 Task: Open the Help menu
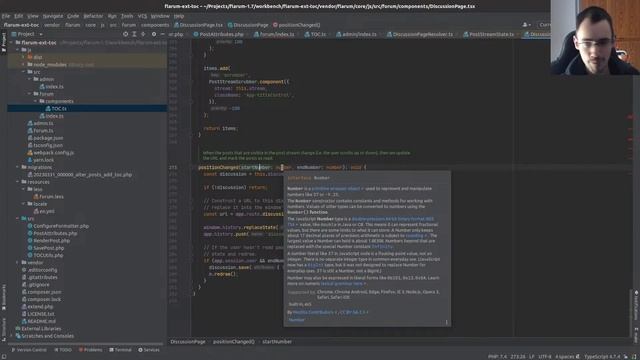tap(179, 16)
